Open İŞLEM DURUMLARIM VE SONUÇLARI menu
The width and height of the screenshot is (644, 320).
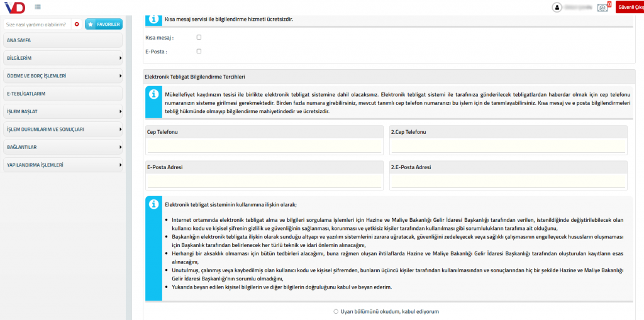click(63, 129)
